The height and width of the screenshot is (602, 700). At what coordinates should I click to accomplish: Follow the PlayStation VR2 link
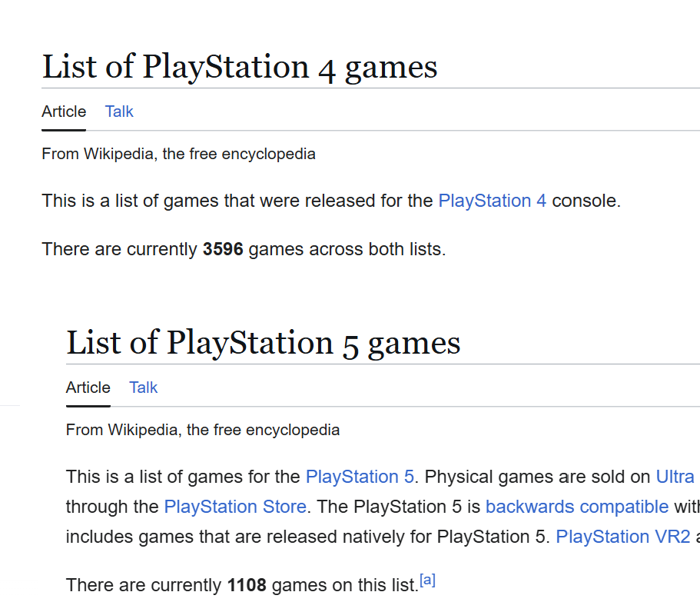(x=622, y=537)
